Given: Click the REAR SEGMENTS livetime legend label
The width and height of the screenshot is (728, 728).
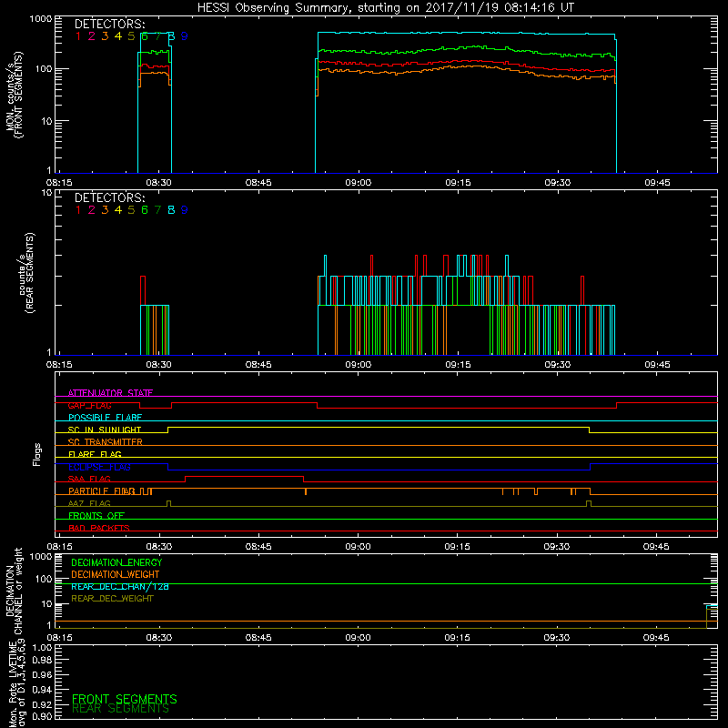Looking at the screenshot, I should click(x=121, y=709).
